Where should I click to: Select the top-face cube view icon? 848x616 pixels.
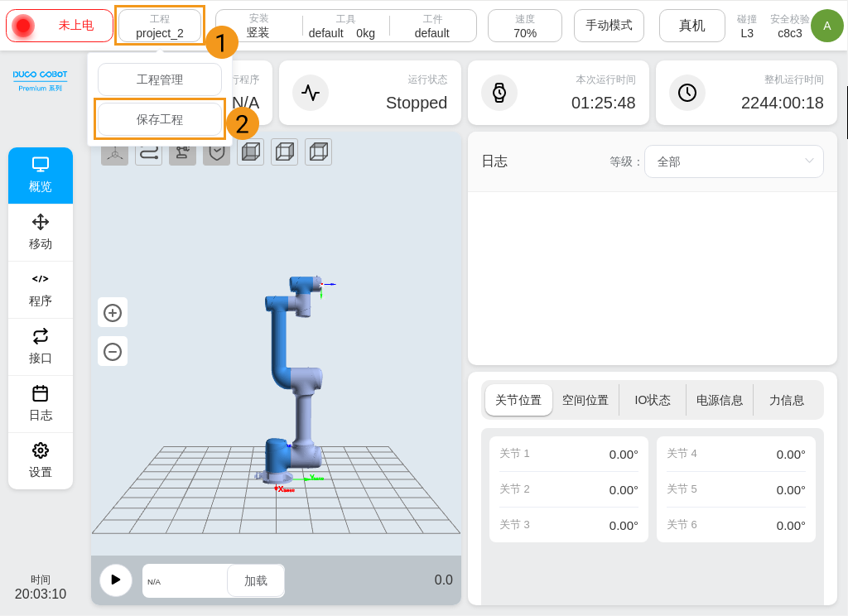319,152
